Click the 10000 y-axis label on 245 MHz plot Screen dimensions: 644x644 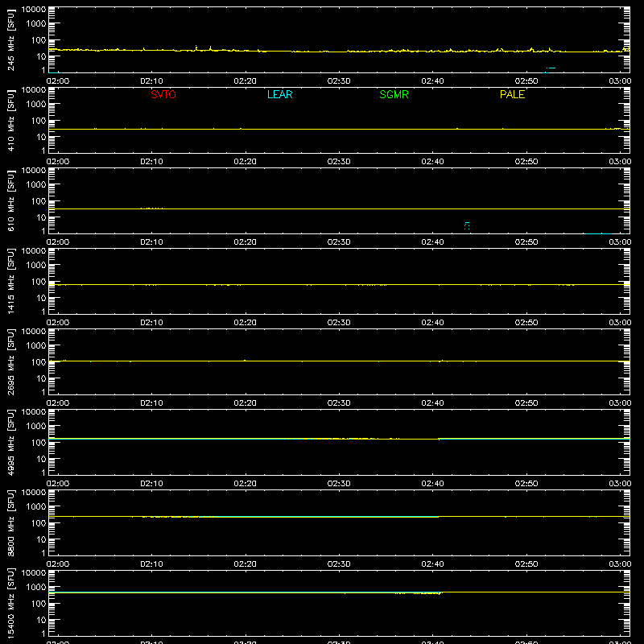34,10
